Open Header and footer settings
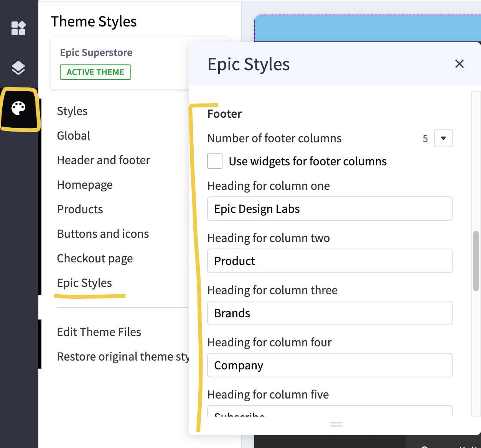 [x=103, y=160]
